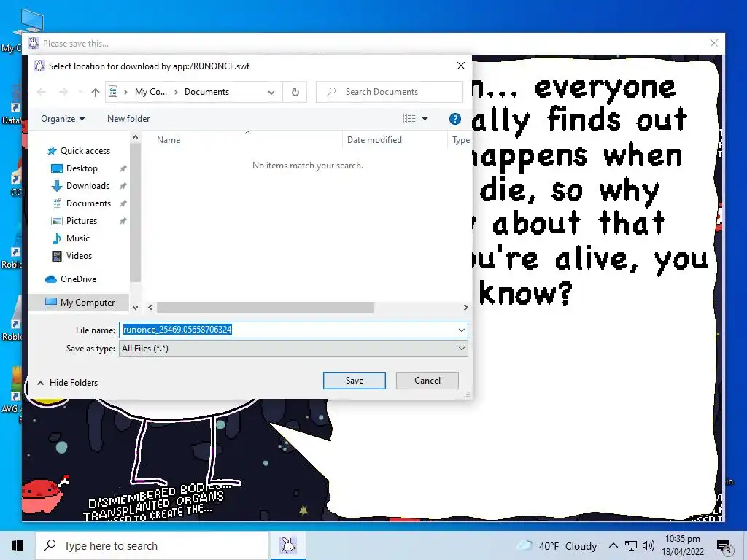747x560 pixels.
Task: Select OneDrive in the navigation pane
Action: coord(78,279)
